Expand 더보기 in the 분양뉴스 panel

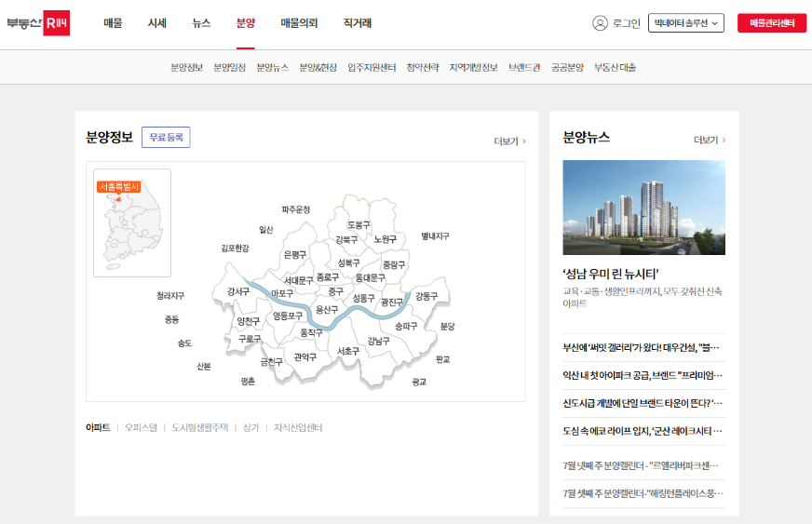[x=710, y=141]
